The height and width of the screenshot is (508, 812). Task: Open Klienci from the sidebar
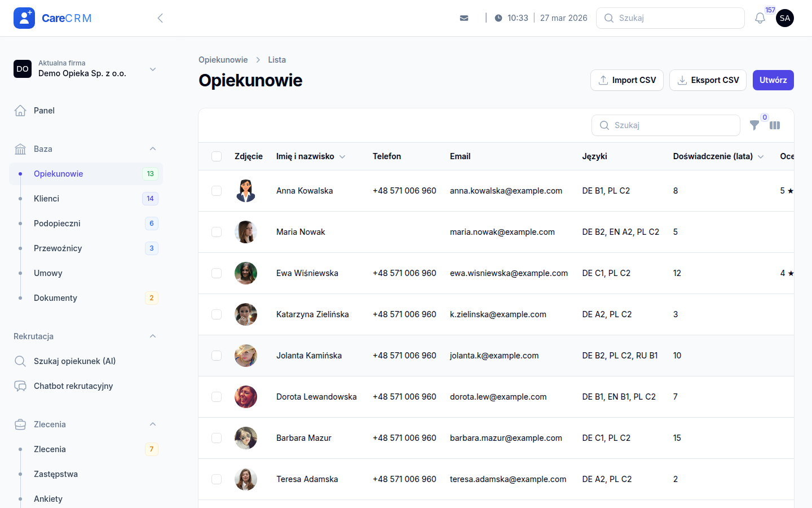pos(46,198)
